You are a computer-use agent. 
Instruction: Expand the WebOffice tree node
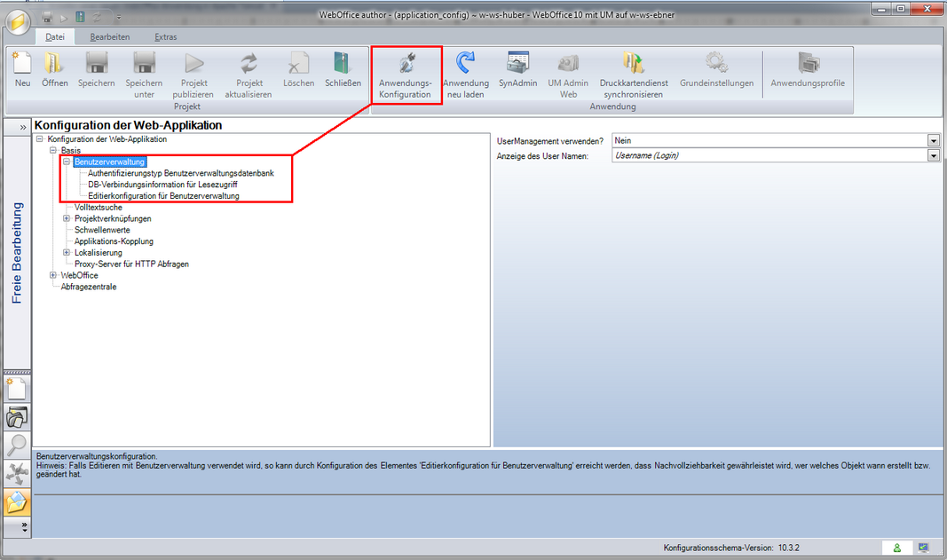pyautogui.click(x=53, y=275)
